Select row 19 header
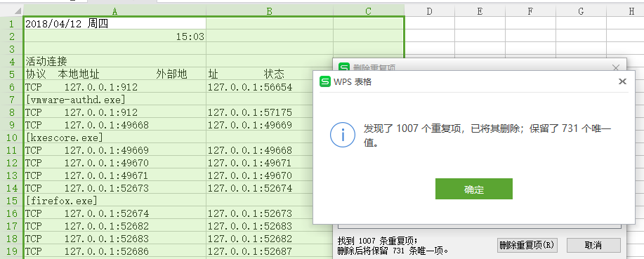 click(11, 251)
